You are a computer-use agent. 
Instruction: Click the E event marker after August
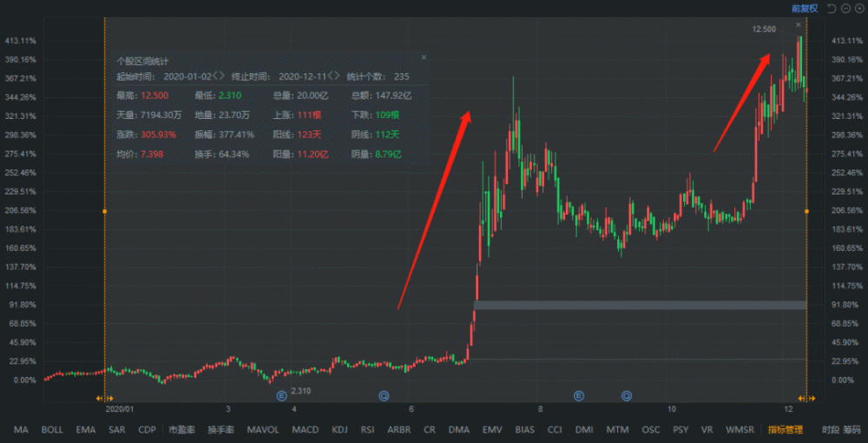pos(578,395)
